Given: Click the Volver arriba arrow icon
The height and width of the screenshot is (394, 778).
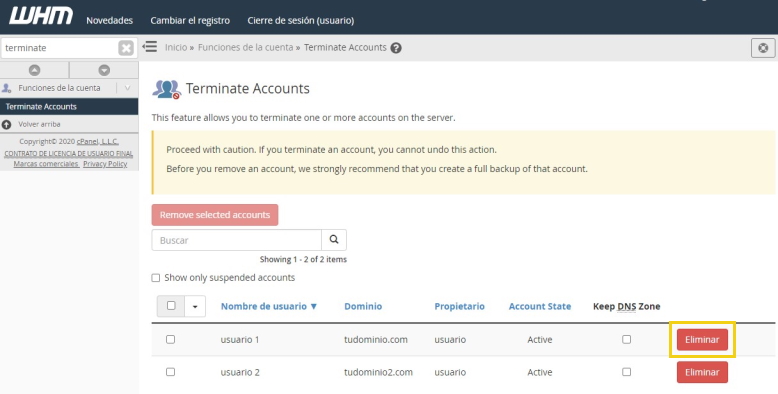Looking at the screenshot, I should [x=6, y=125].
